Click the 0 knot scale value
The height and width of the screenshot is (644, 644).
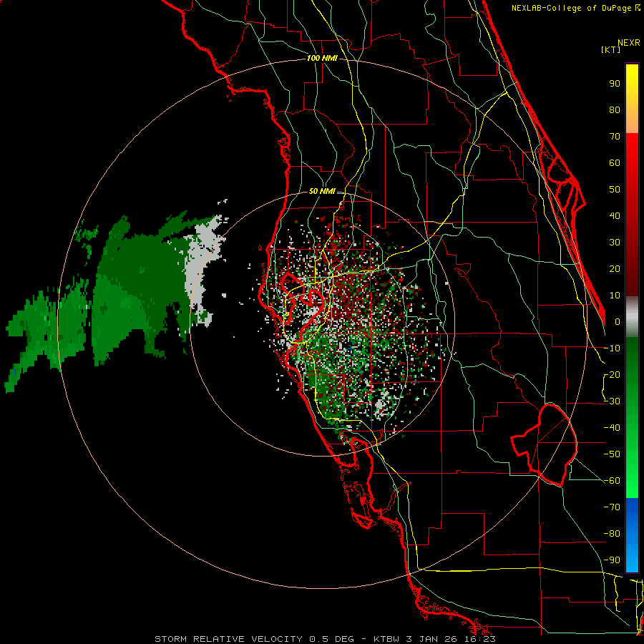click(618, 322)
